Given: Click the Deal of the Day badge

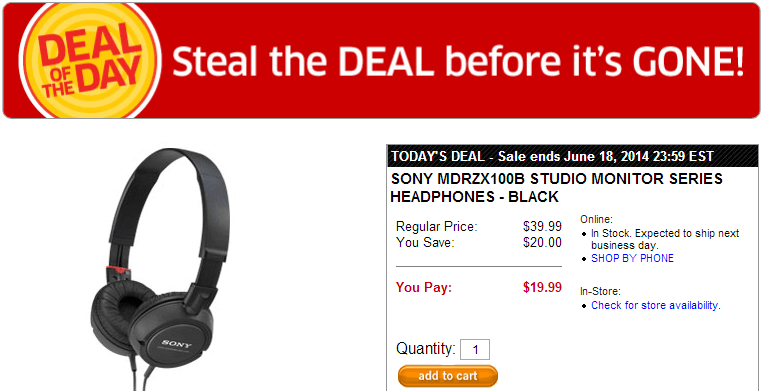Looking at the screenshot, I should (x=90, y=61).
